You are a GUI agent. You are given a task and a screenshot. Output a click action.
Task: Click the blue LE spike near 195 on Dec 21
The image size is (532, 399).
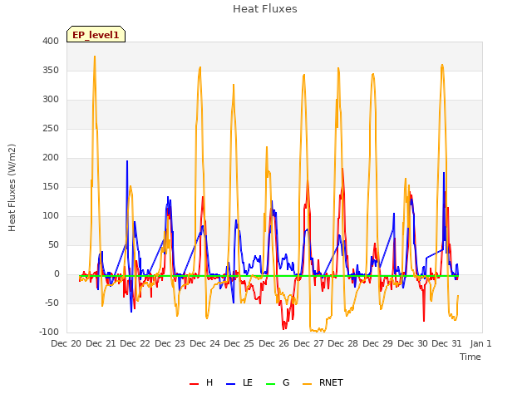pos(127,161)
